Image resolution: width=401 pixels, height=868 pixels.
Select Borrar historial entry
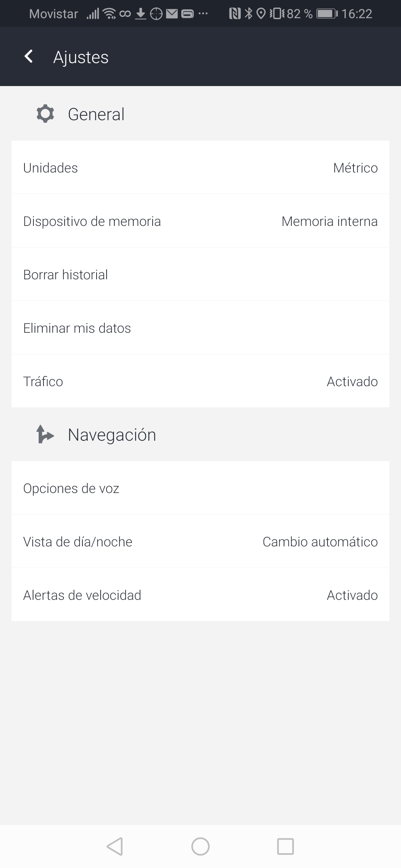(200, 274)
